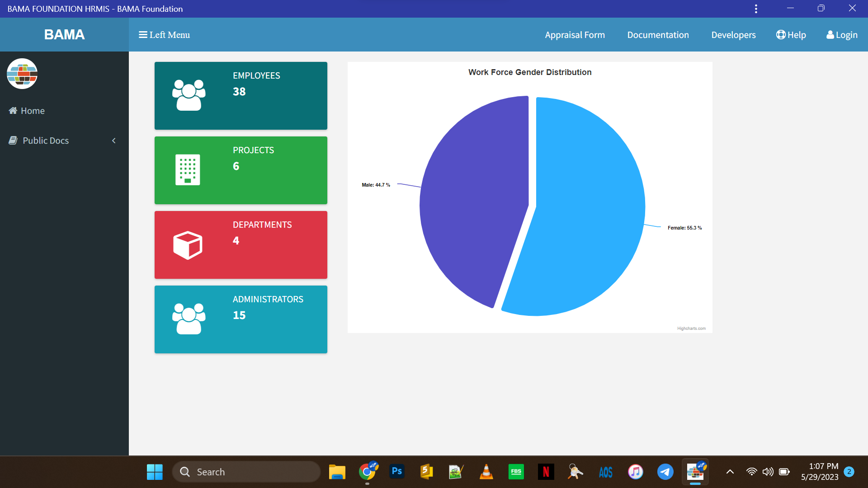The width and height of the screenshot is (868, 488).
Task: Click the BAMA Foundation logo avatar
Action: click(x=22, y=74)
